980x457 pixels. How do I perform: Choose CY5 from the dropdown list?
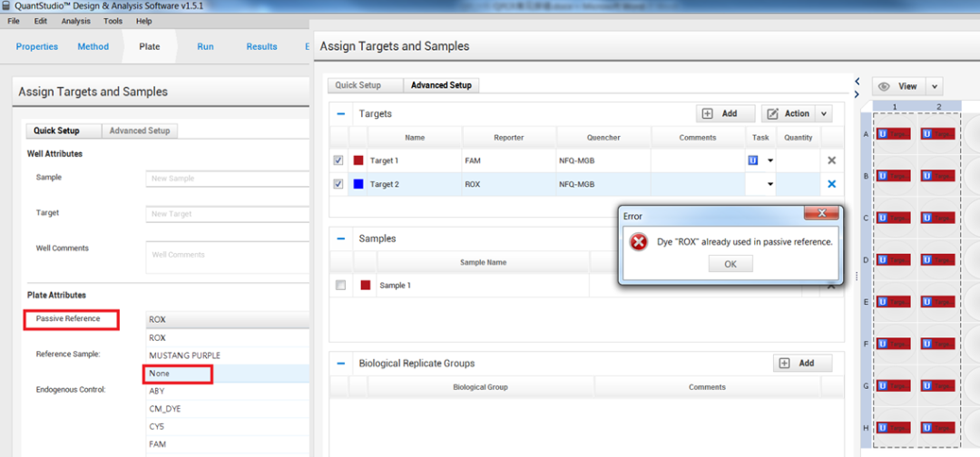point(228,426)
